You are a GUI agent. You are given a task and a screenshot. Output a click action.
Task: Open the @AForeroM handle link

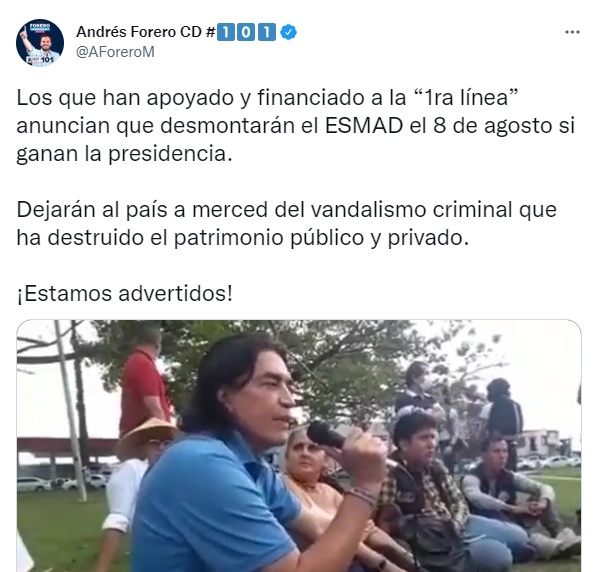click(115, 52)
